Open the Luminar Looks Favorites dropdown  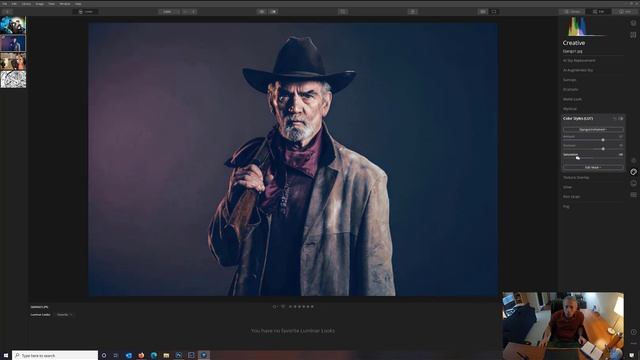tap(64, 315)
